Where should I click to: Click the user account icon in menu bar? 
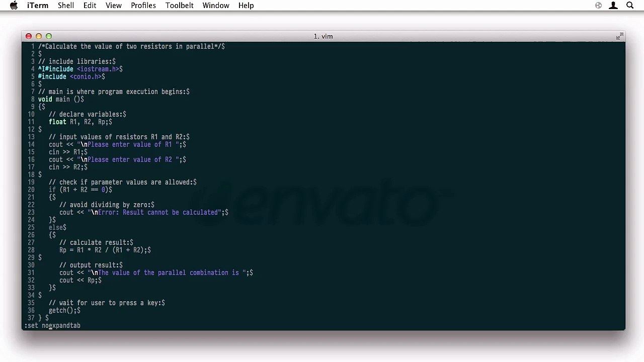click(613, 6)
